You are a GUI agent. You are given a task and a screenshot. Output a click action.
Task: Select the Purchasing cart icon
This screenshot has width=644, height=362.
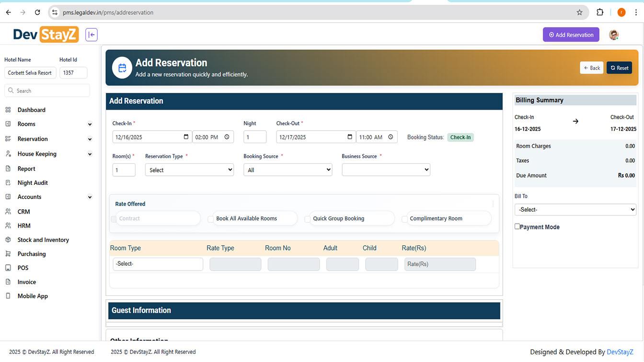point(8,254)
